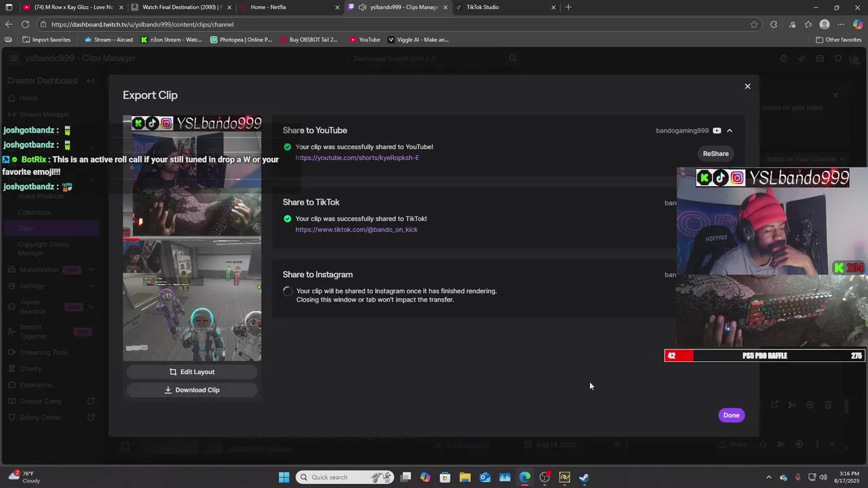Click the ReShare button for YouTube
868x488 pixels.
click(715, 154)
